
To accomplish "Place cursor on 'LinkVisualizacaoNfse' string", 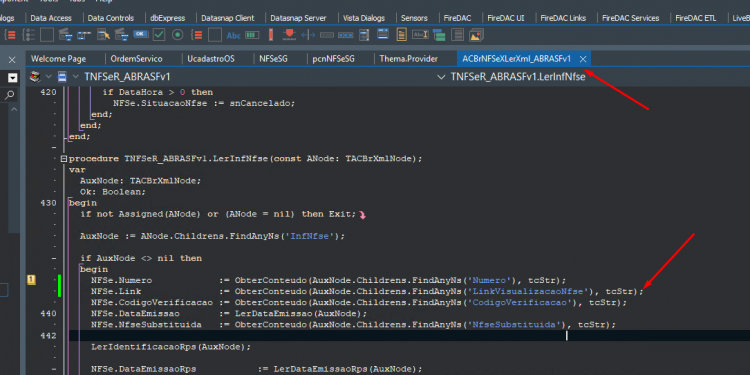I will point(528,291).
